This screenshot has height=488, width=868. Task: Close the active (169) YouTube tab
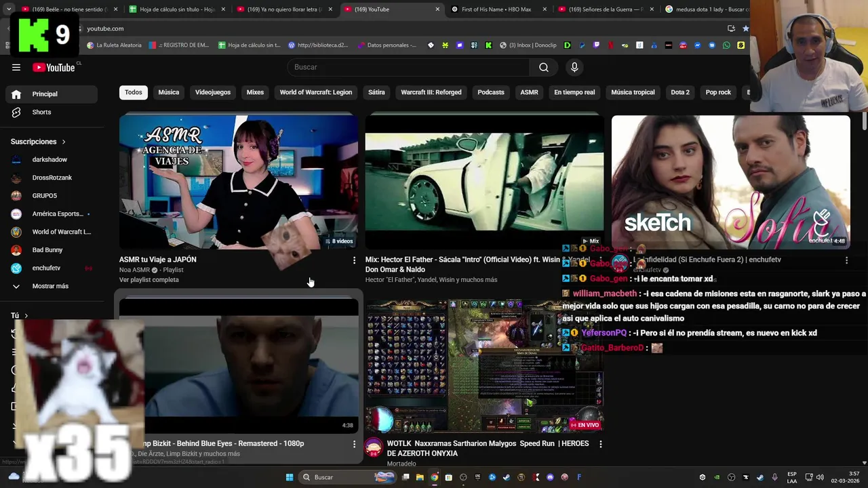click(x=437, y=9)
